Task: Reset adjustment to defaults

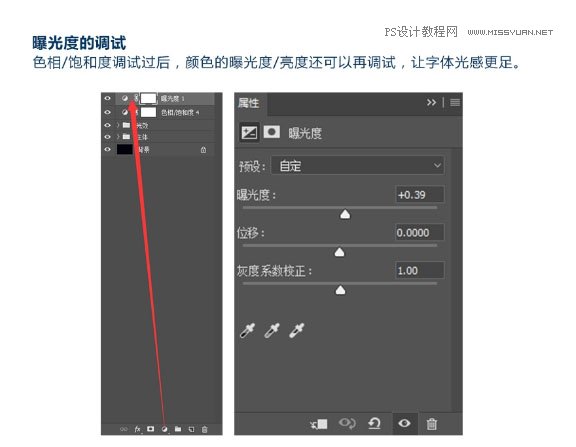Action: 374,423
